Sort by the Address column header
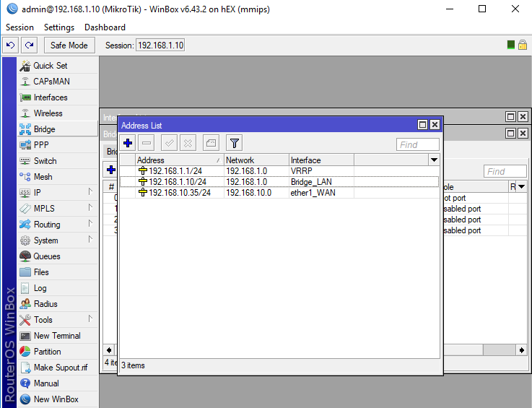 180,160
